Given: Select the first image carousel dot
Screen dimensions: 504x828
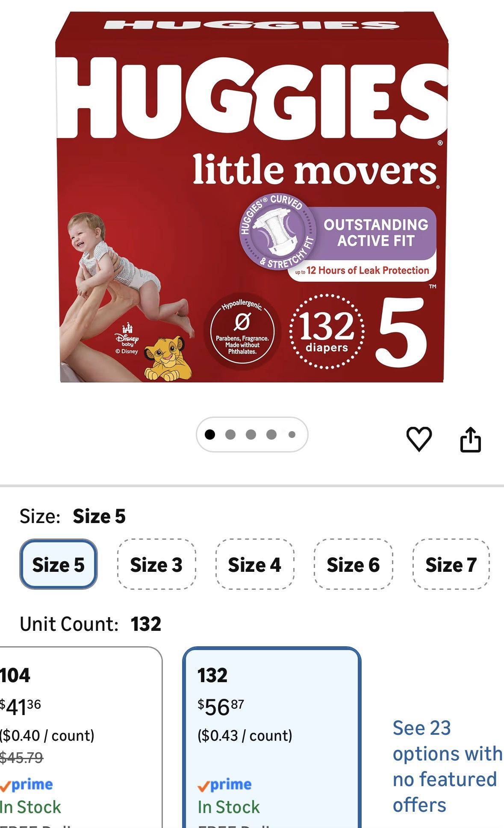Looking at the screenshot, I should click(210, 435).
